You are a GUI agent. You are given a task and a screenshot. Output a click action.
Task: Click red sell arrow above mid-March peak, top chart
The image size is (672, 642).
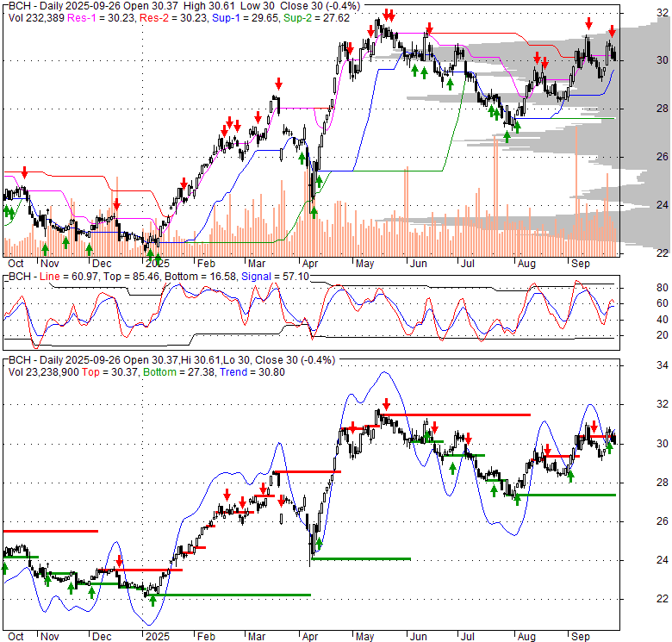[x=278, y=84]
